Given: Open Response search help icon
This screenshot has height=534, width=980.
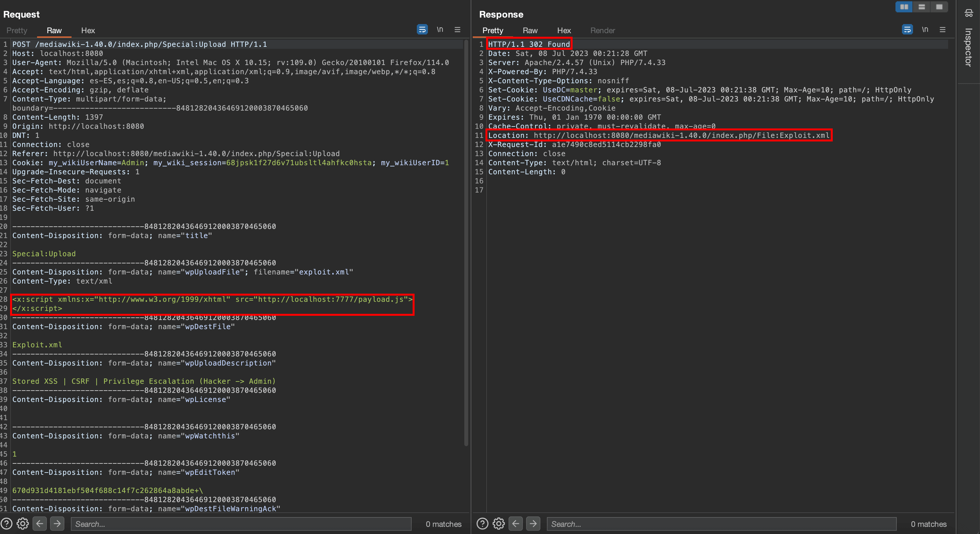Looking at the screenshot, I should tap(483, 524).
